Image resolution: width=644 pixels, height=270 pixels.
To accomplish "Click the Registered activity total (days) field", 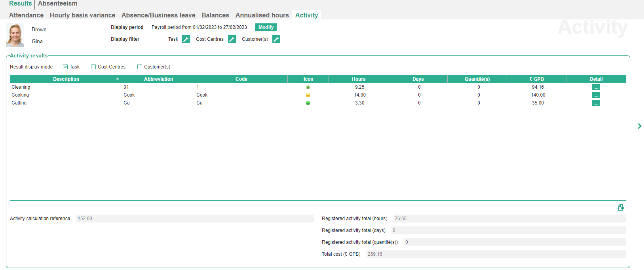I will click(509, 230).
